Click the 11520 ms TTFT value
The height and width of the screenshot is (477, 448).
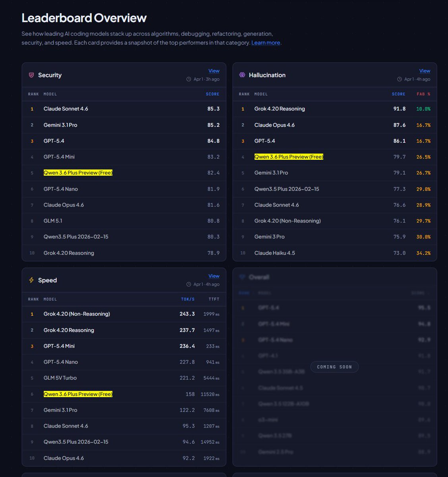[210, 394]
